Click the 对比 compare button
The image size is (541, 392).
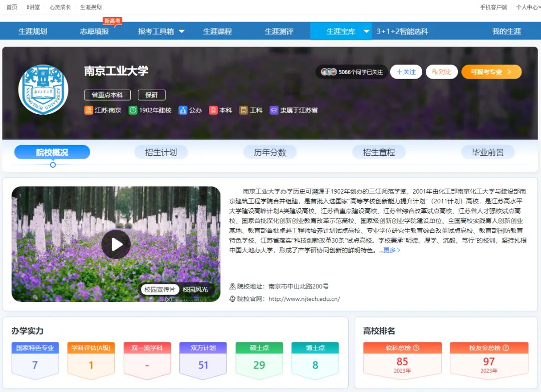click(x=442, y=72)
